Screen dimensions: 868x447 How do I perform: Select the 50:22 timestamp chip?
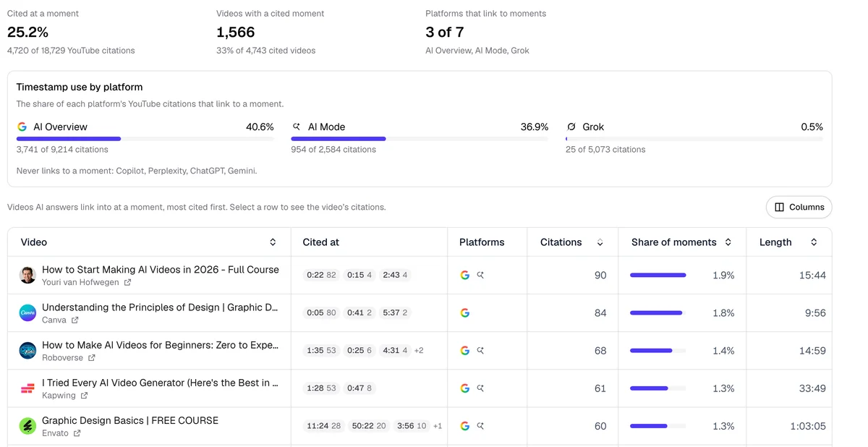tap(369, 426)
